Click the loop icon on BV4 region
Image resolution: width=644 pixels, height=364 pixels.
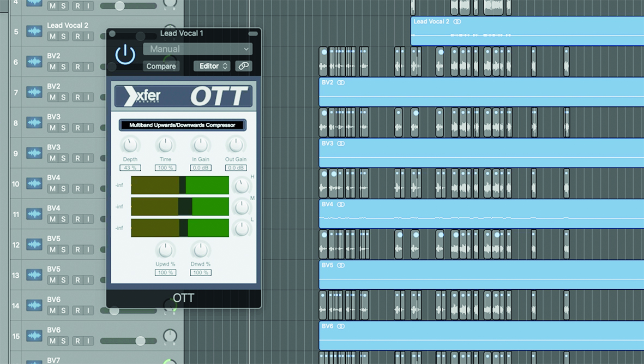[341, 204]
